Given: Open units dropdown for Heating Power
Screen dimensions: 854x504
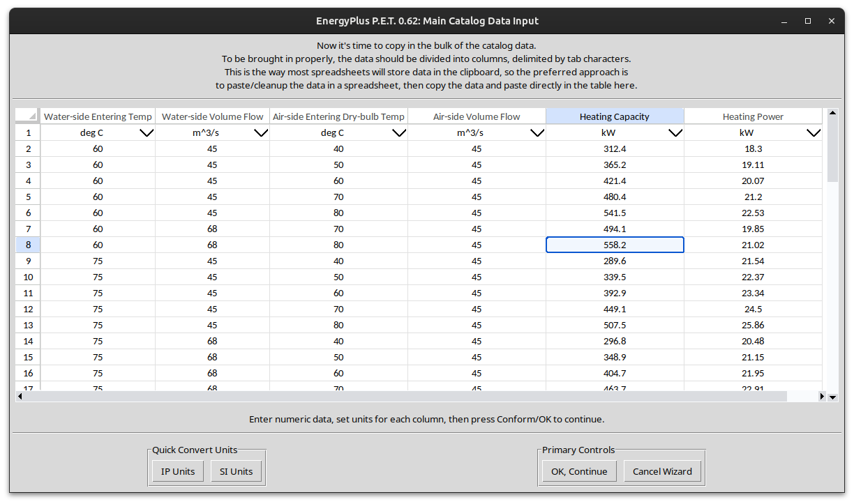Looking at the screenshot, I should [814, 133].
